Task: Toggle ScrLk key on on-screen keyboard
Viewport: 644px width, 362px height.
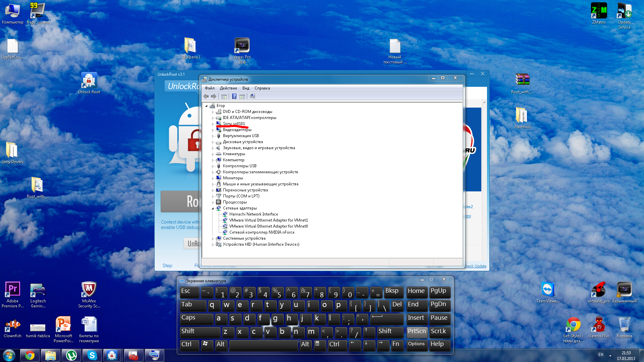Action: point(440,332)
